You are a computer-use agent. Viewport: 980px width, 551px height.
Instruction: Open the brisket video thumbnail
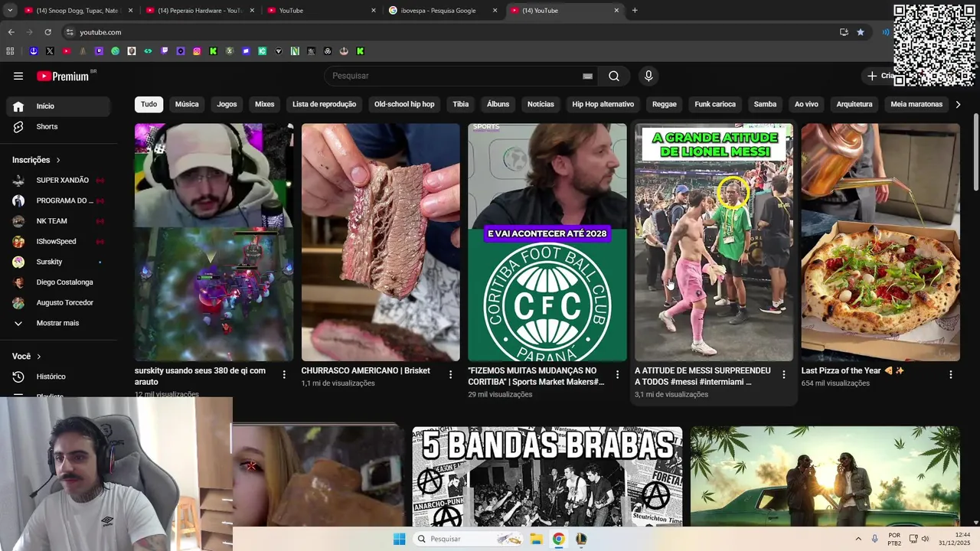pyautogui.click(x=381, y=242)
